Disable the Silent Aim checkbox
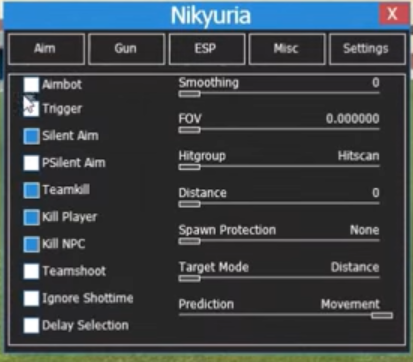The image size is (413, 362). [x=31, y=136]
